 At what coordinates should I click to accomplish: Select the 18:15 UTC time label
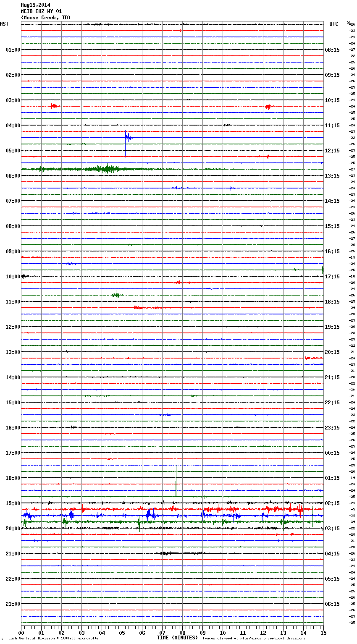[x=332, y=302]
